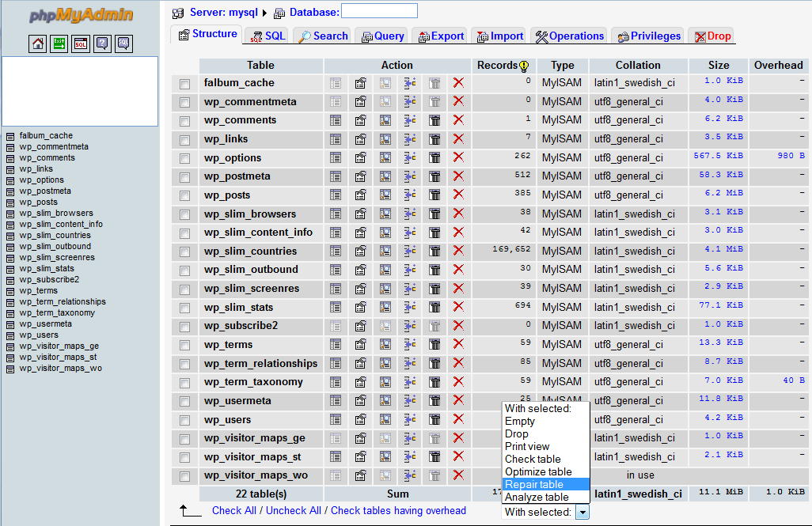Click the Home icon in the sidebar
Screen dimensions: 812x526
click(38, 44)
